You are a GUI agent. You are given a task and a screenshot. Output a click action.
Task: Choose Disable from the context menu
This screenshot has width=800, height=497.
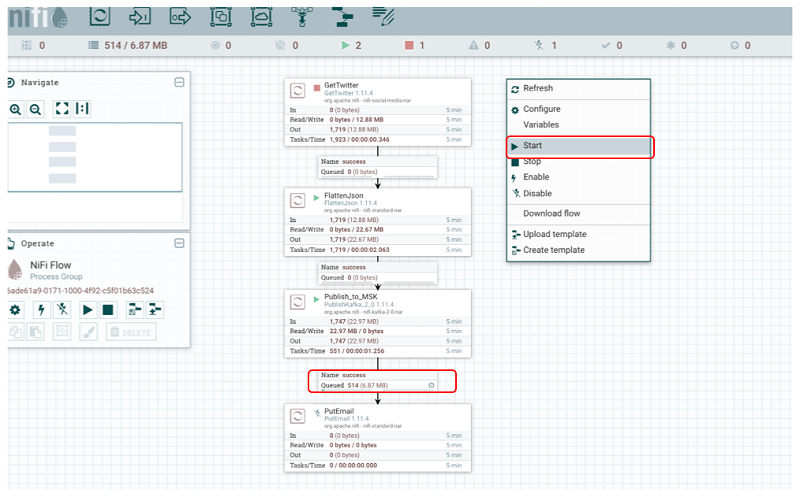[579, 193]
